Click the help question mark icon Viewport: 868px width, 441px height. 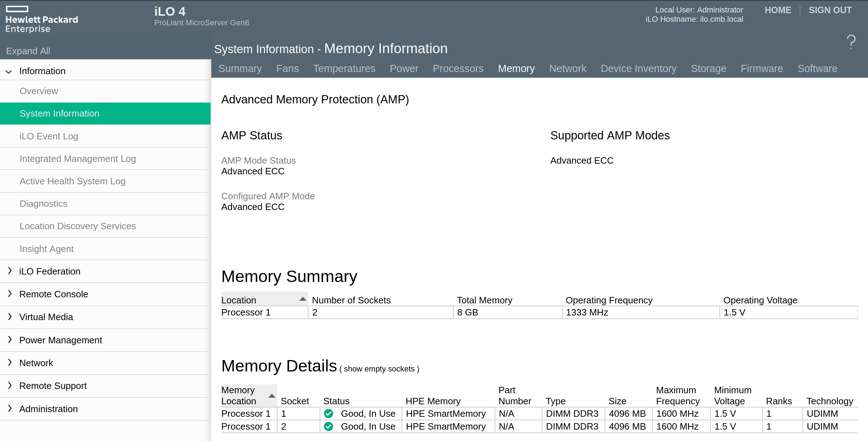click(x=851, y=42)
